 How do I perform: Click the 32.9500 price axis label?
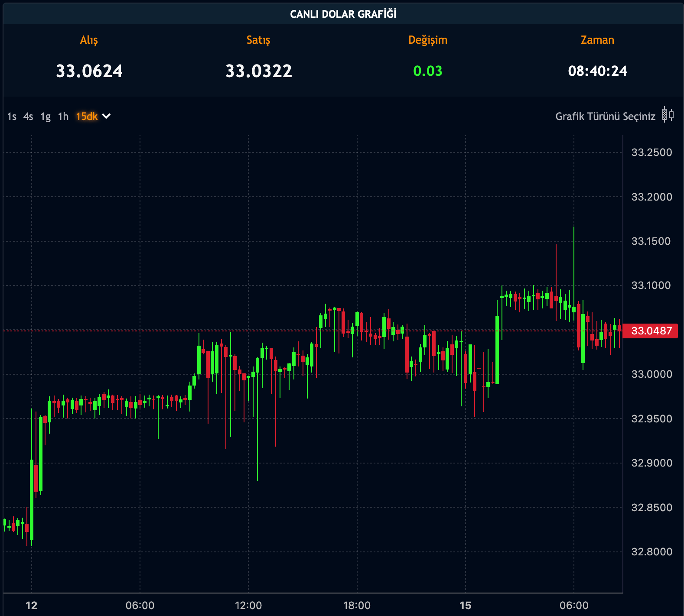(x=651, y=419)
